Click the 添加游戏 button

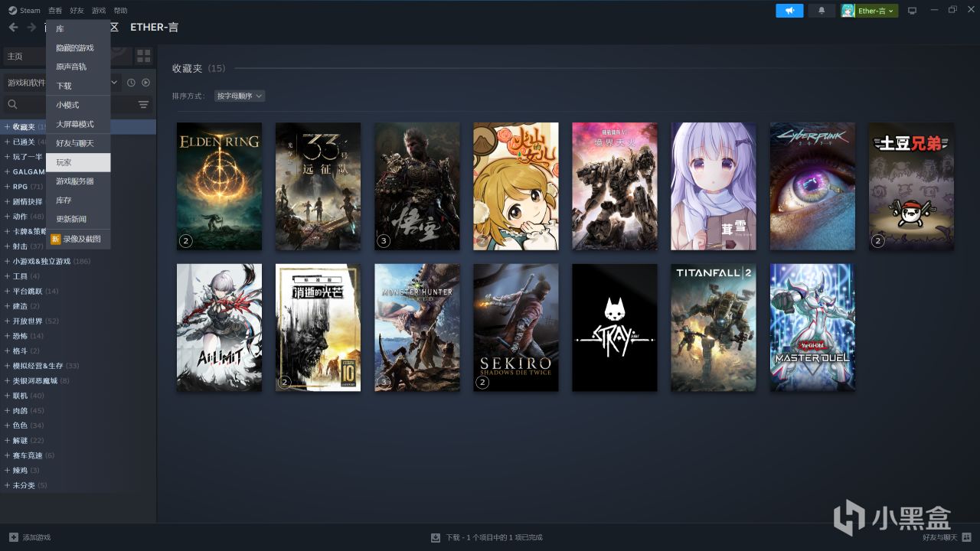click(30, 537)
